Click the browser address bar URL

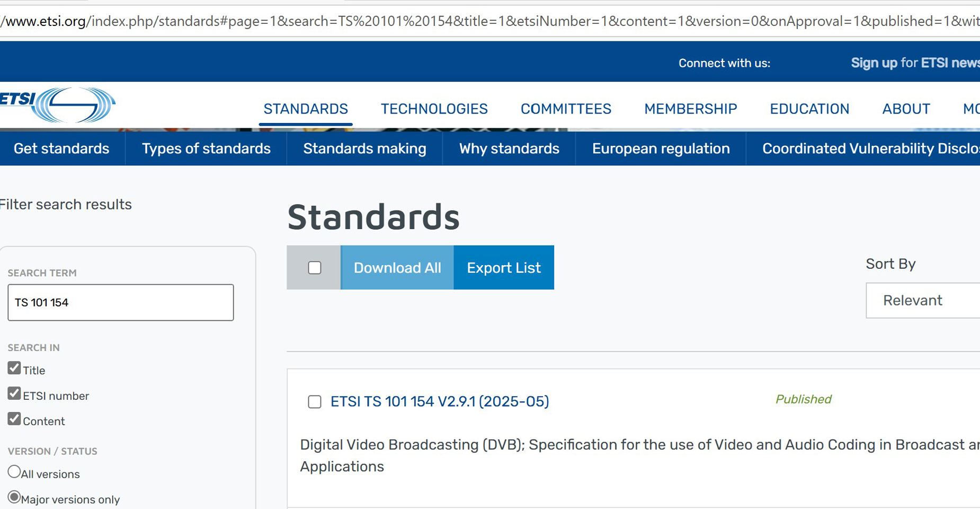(x=490, y=21)
